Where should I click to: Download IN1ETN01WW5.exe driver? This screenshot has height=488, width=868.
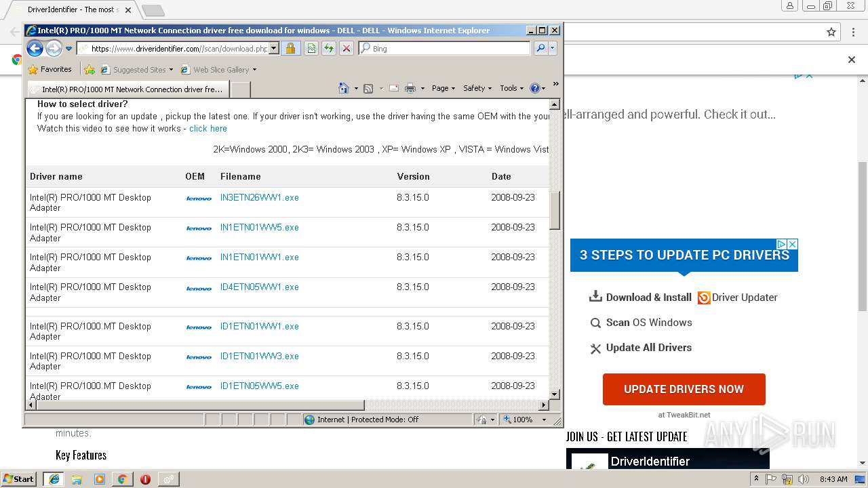click(x=259, y=227)
